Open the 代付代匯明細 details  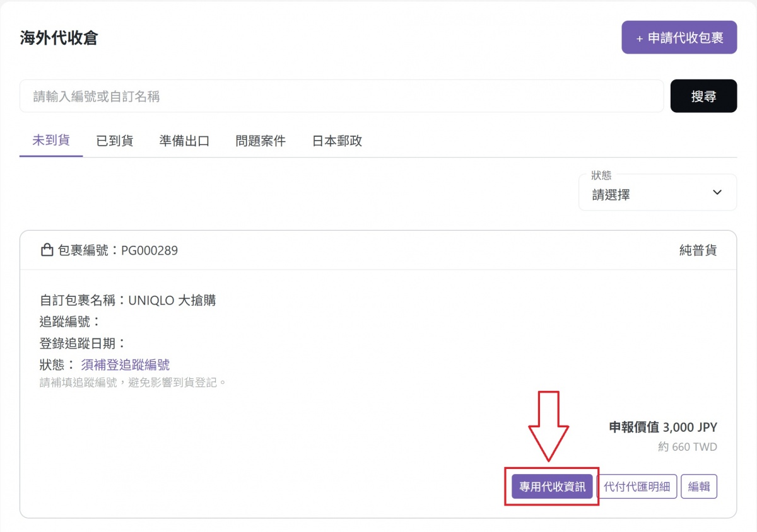point(637,487)
